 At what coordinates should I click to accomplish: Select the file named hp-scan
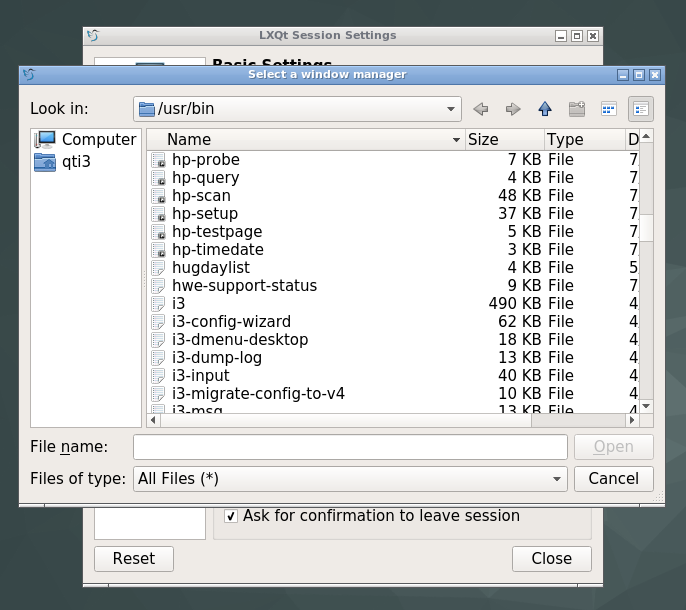click(201, 196)
